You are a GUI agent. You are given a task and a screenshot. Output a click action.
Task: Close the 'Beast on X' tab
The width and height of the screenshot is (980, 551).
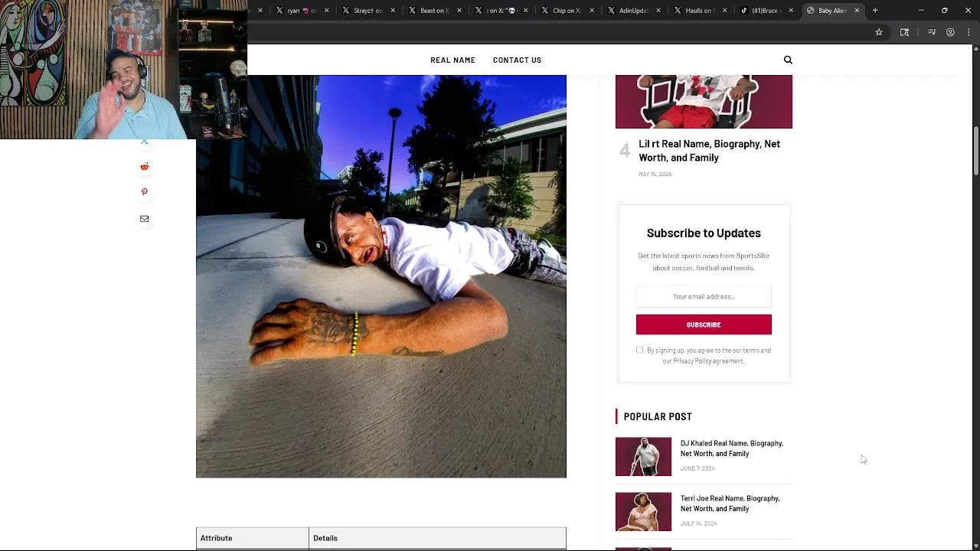459,11
